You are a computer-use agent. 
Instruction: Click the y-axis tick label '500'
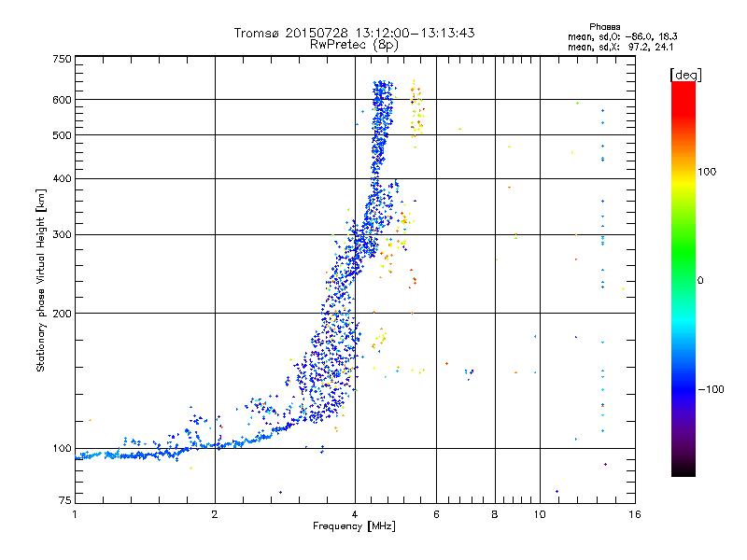click(x=62, y=135)
